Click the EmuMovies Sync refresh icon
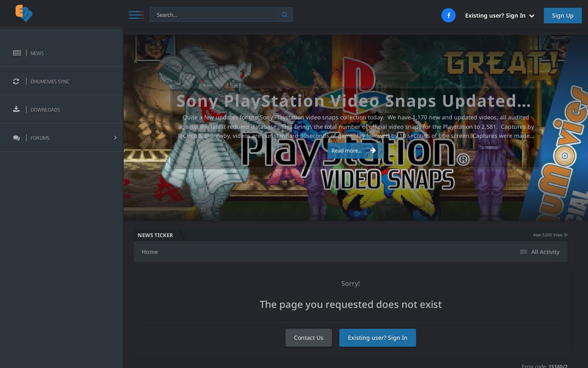Viewport: 588px width, 368px height. click(x=16, y=81)
